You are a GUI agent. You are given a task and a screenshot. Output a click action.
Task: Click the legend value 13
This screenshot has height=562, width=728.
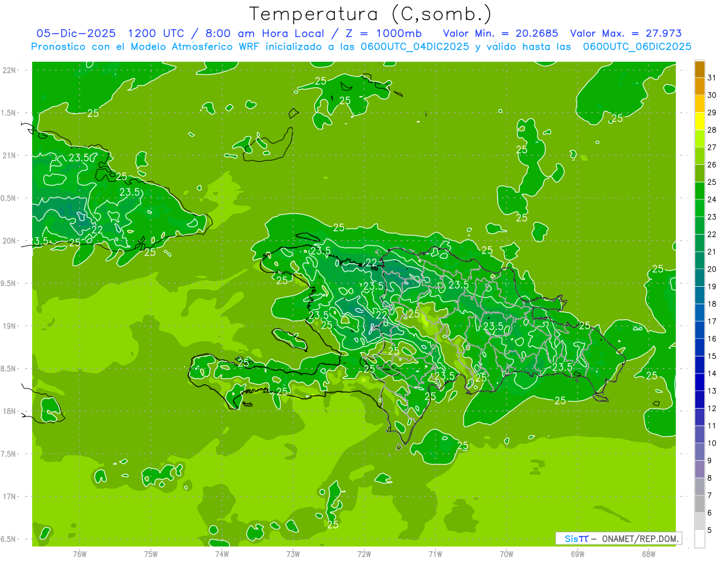click(x=712, y=391)
